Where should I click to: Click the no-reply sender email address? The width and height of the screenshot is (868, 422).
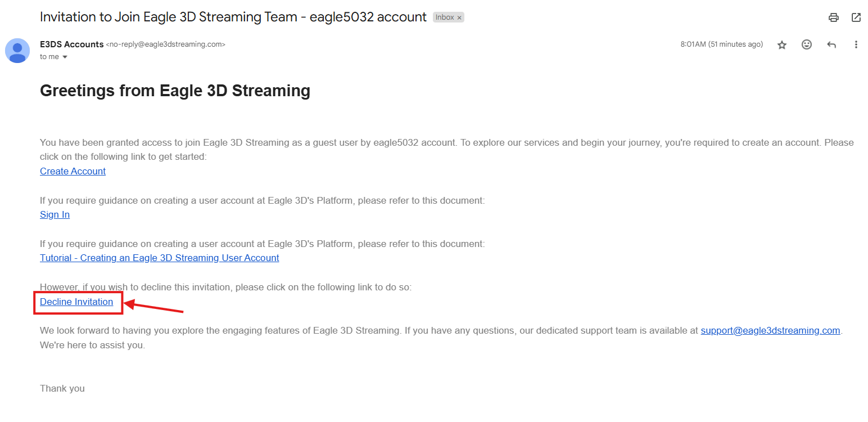[166, 44]
